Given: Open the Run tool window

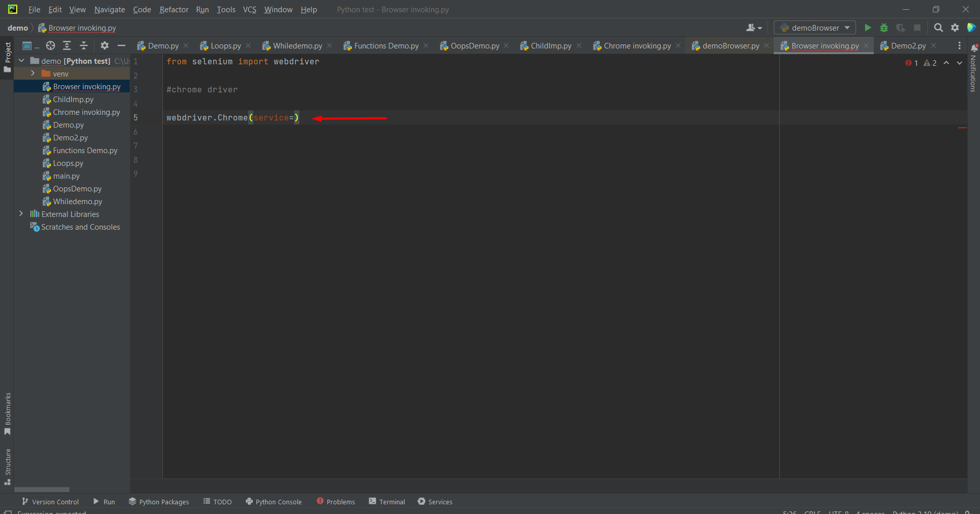Looking at the screenshot, I should coord(104,502).
